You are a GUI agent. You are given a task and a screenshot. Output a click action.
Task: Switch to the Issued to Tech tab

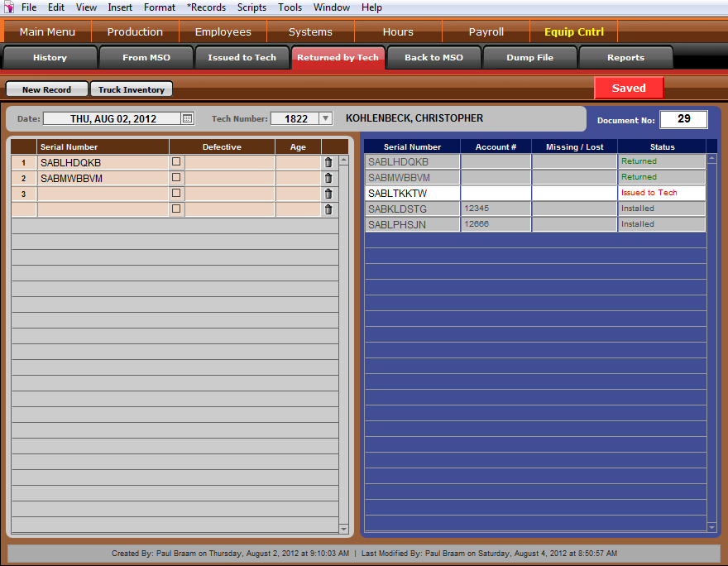pyautogui.click(x=242, y=58)
